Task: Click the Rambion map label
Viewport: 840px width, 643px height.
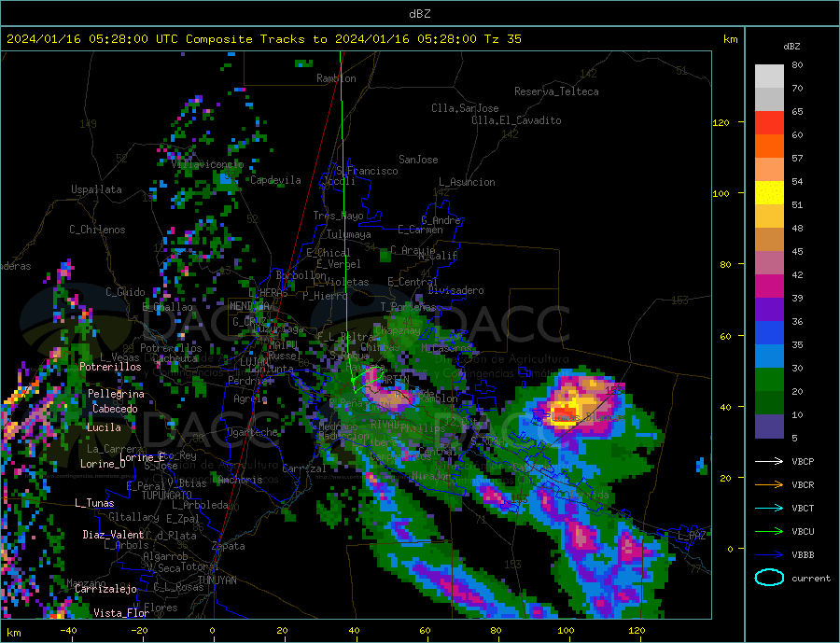Action: 336,78
